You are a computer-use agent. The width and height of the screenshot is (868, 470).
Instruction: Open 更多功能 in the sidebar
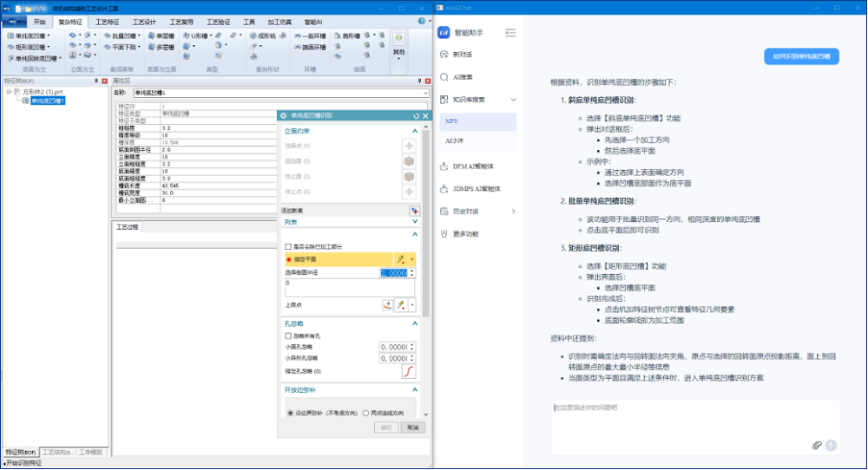465,234
